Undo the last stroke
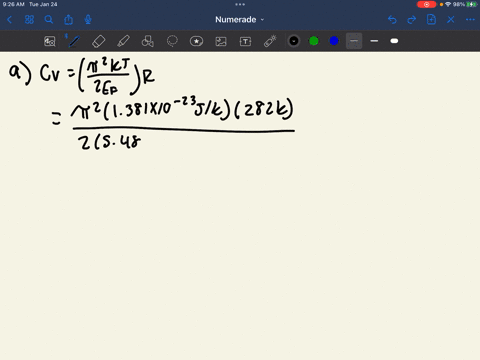 coord(392,20)
